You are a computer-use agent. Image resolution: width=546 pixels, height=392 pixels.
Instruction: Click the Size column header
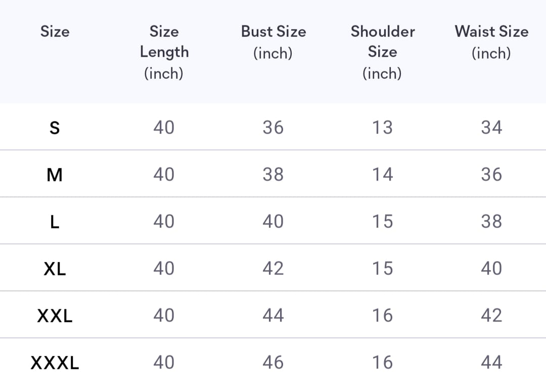(55, 31)
